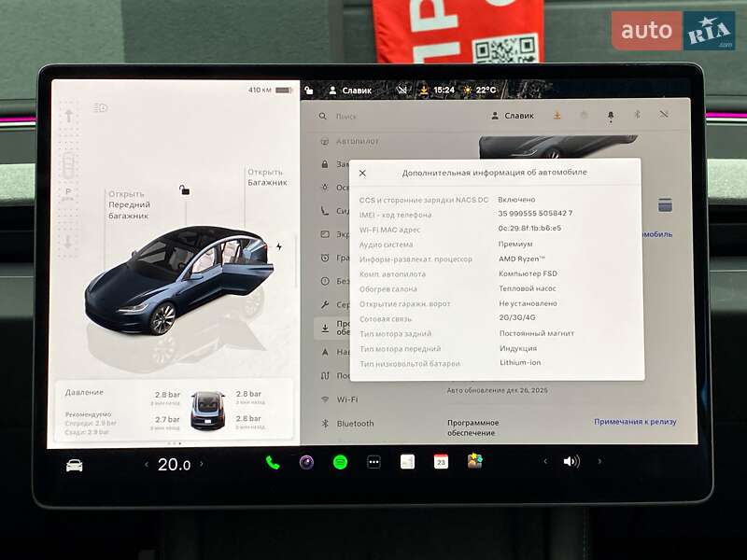Tap Открыть Передний багажник
The width and height of the screenshot is (747, 560).
(x=129, y=204)
